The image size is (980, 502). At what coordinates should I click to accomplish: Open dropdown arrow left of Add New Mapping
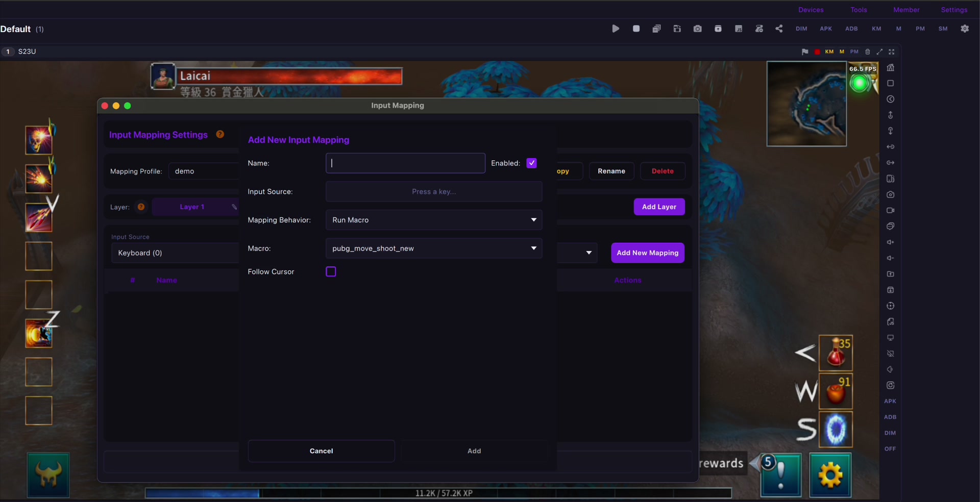589,253
